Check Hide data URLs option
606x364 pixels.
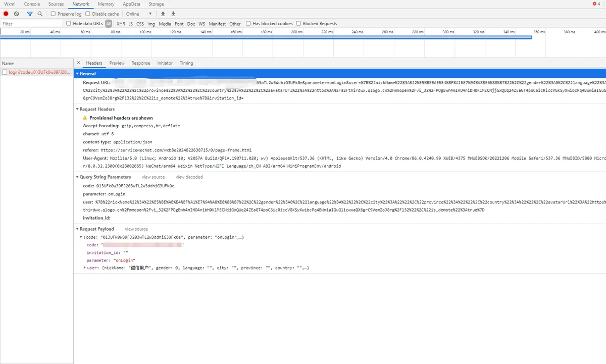69,24
